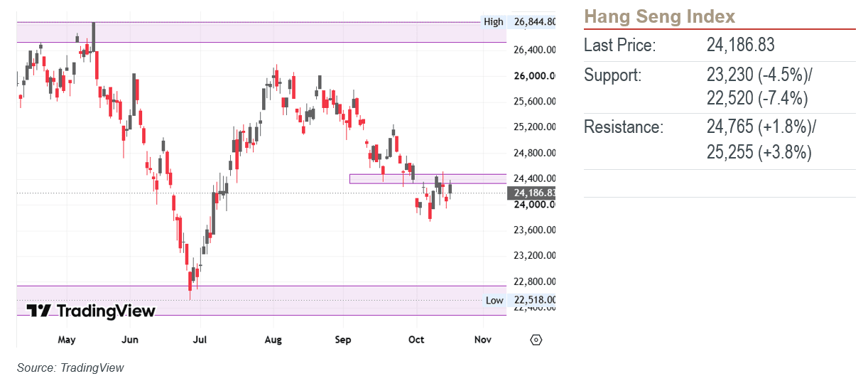868x381 pixels.
Task: Click the Hang Seng Index heading
Action: (x=659, y=16)
